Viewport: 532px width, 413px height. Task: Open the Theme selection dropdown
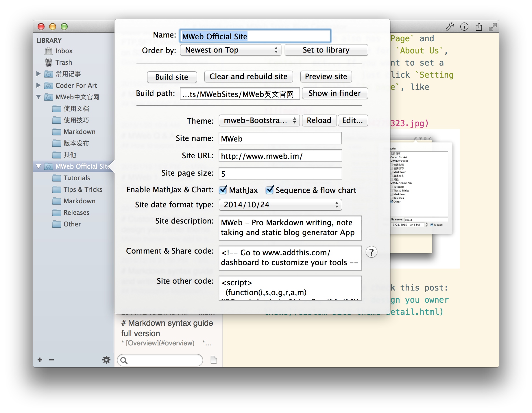(259, 120)
